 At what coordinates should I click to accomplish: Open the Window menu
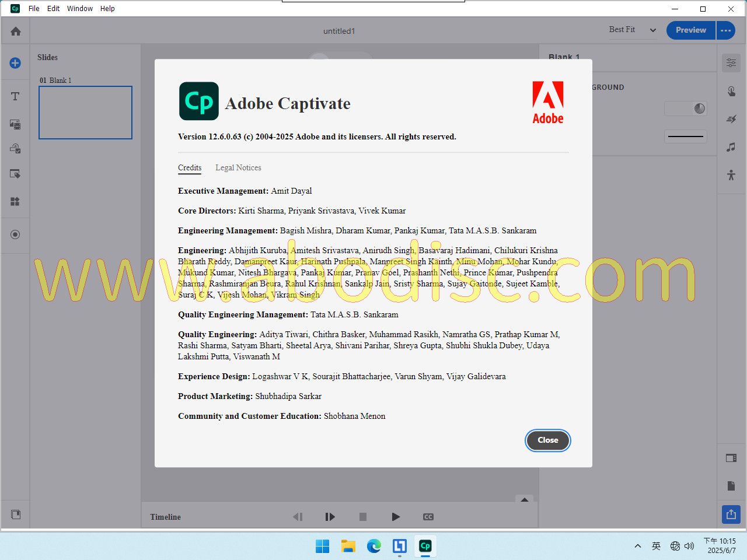tap(80, 8)
